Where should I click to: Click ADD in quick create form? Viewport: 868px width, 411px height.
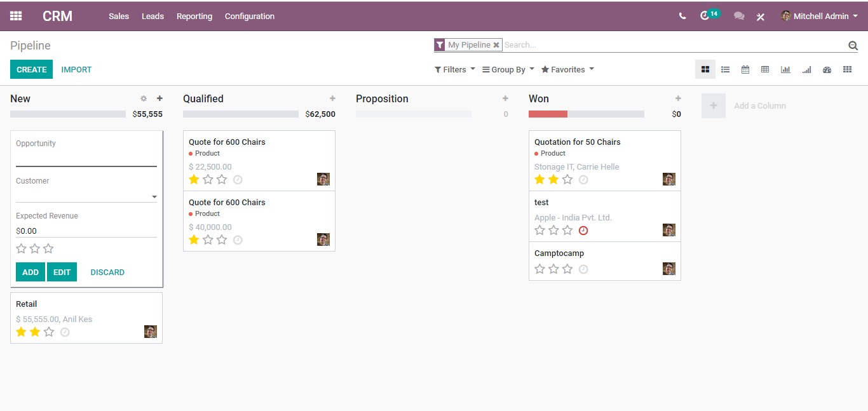click(x=31, y=272)
